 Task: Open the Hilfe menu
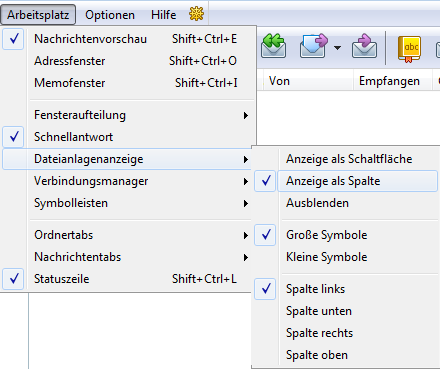[x=163, y=15]
